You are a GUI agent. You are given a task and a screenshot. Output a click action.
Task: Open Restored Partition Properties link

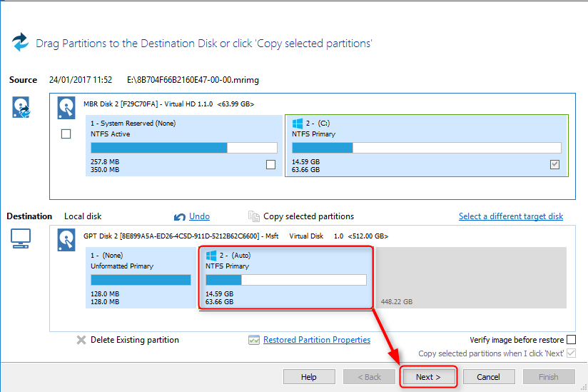(317, 340)
